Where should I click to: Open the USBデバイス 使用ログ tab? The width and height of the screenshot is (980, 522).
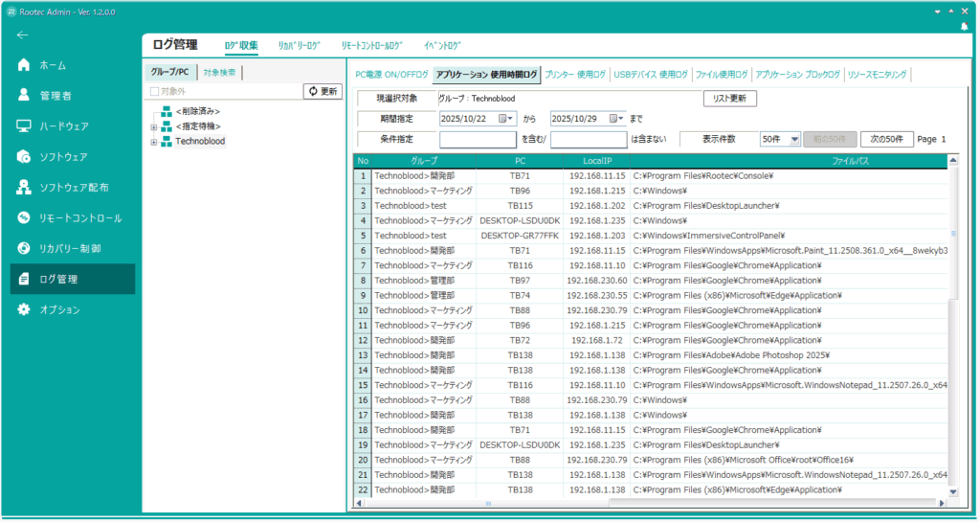(650, 74)
